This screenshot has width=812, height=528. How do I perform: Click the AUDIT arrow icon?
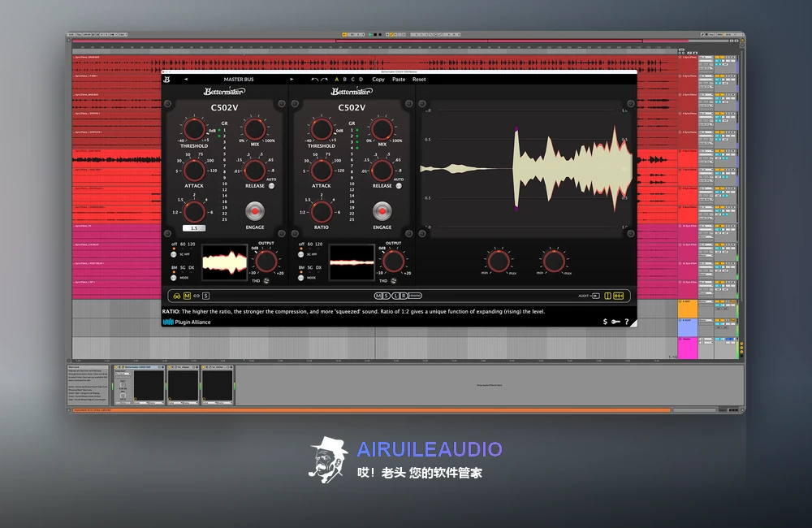tap(595, 296)
